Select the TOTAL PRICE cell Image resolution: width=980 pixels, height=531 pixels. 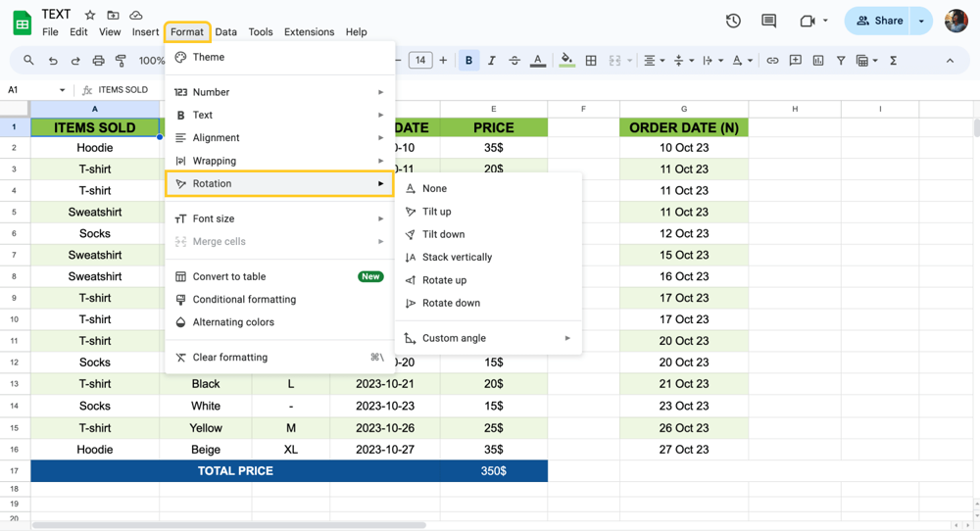click(x=235, y=471)
